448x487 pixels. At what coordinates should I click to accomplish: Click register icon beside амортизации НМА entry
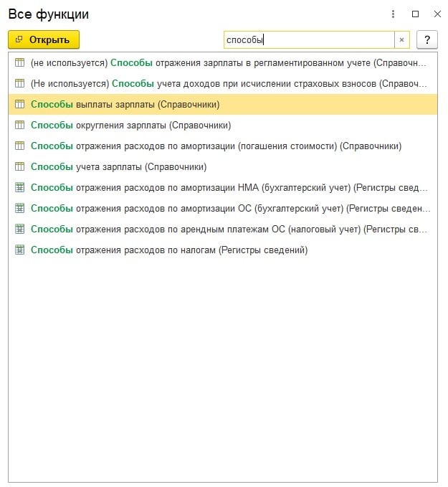pyautogui.click(x=19, y=188)
